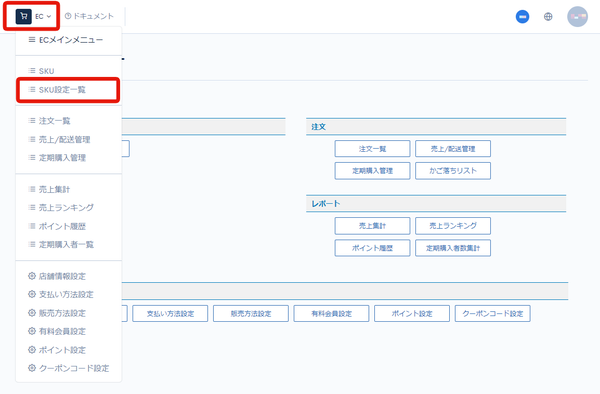Viewport: 600px width, 394px height.
Task: Click the 注文 section heading
Action: point(318,127)
